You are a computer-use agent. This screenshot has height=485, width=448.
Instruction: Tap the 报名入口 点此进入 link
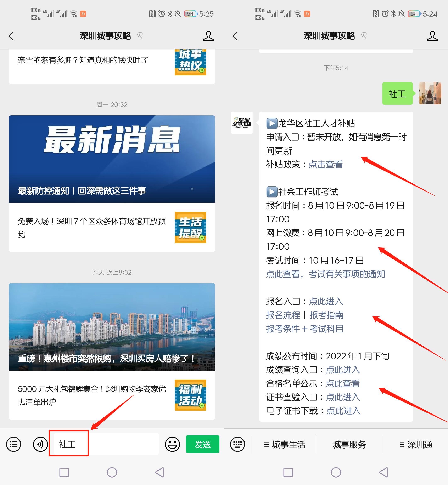coord(326,301)
